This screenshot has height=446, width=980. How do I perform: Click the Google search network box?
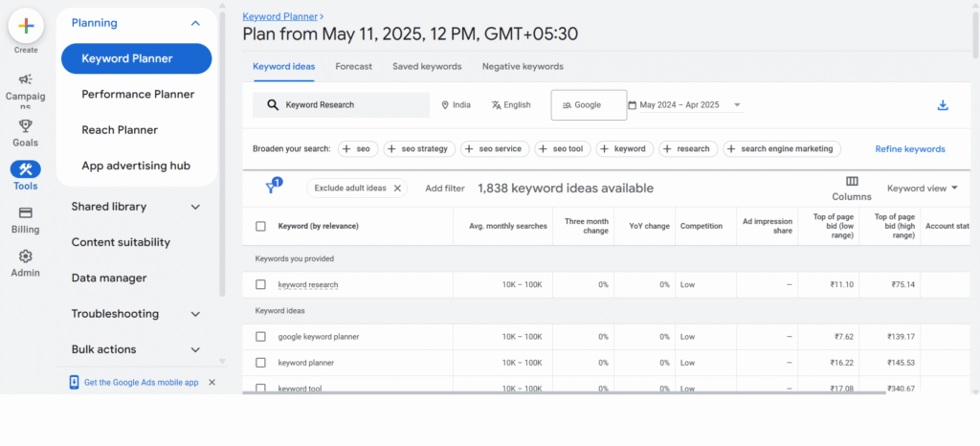(x=589, y=105)
